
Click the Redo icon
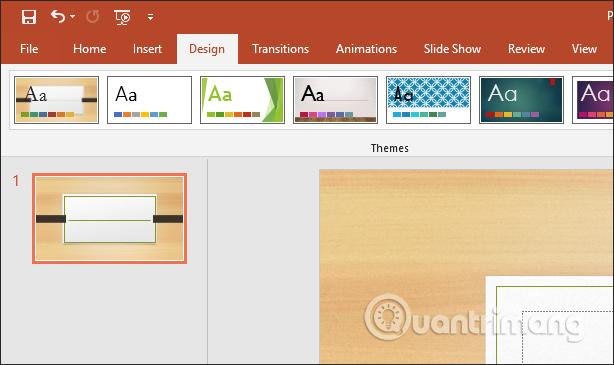pyautogui.click(x=93, y=16)
